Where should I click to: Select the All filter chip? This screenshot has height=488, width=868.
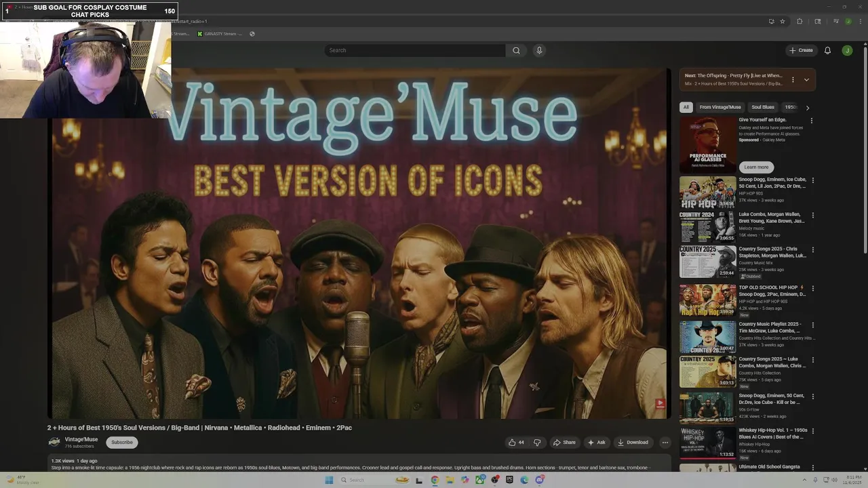(x=686, y=107)
